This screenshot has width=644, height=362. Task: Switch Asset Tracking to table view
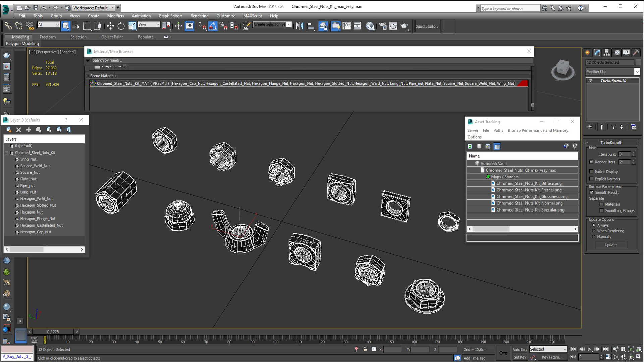pyautogui.click(x=497, y=146)
